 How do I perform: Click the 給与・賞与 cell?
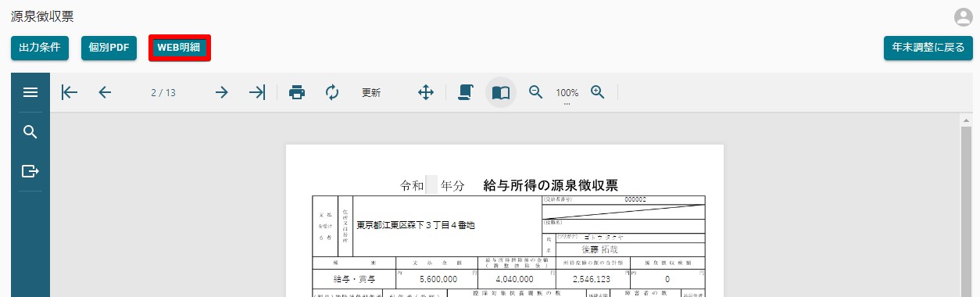354,278
